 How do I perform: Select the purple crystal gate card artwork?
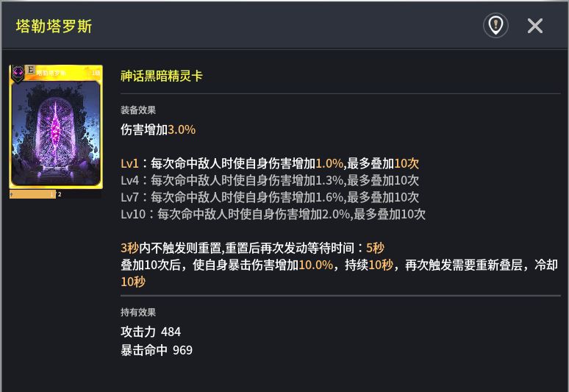[x=56, y=131]
